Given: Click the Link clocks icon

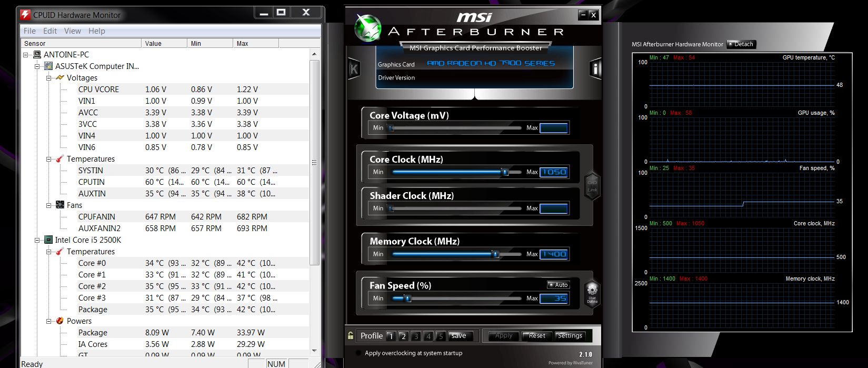Looking at the screenshot, I should 592,185.
